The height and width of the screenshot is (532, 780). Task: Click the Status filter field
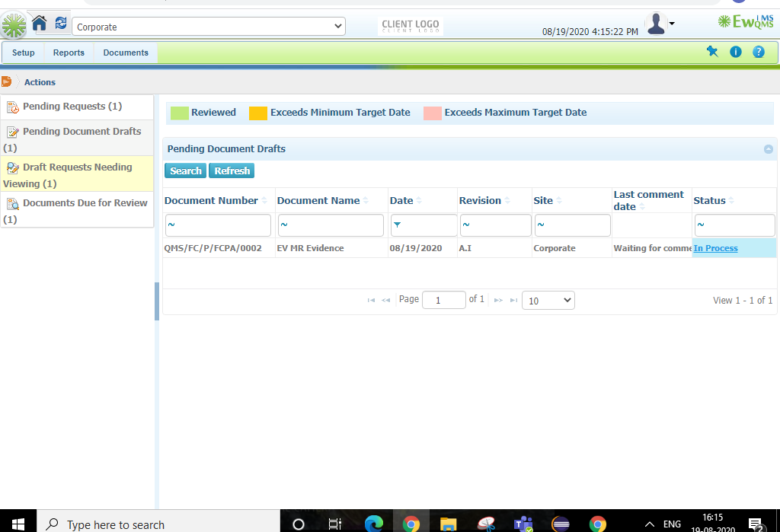click(735, 225)
